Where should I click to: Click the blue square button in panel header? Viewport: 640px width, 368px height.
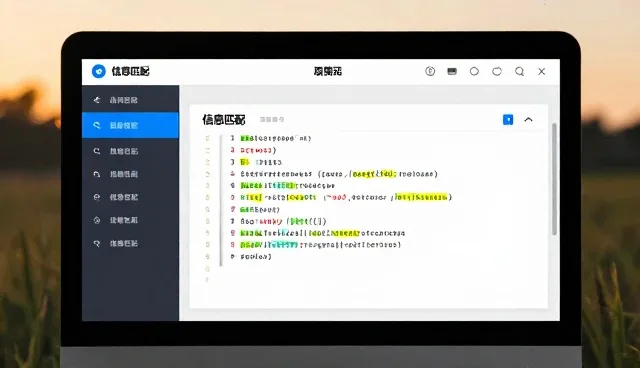508,120
